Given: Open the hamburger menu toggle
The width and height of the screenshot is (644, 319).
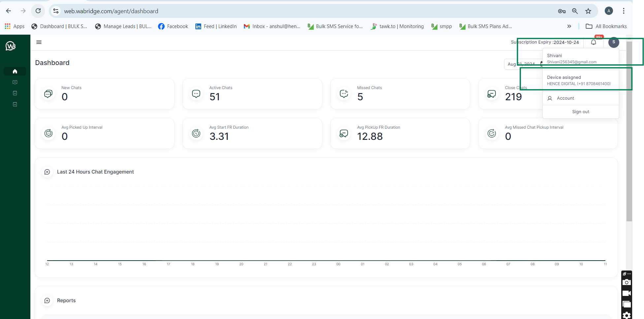Looking at the screenshot, I should click(x=39, y=42).
